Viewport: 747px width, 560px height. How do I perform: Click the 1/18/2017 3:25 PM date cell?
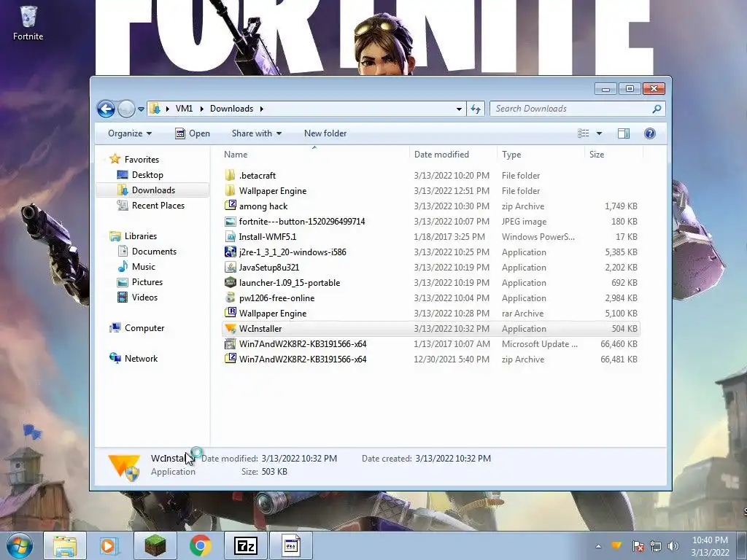tap(449, 237)
